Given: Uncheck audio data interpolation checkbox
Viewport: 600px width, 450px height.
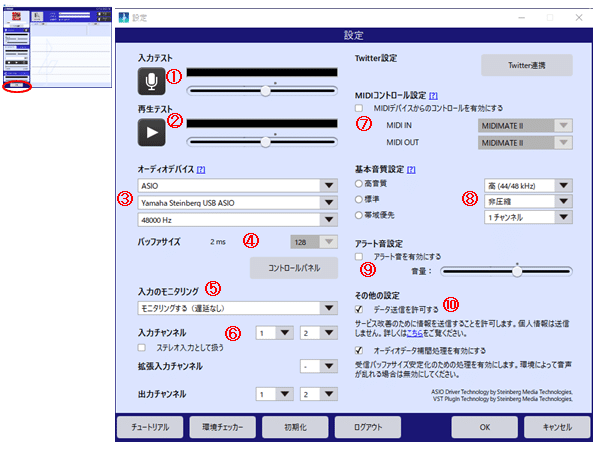Looking at the screenshot, I should [359, 350].
